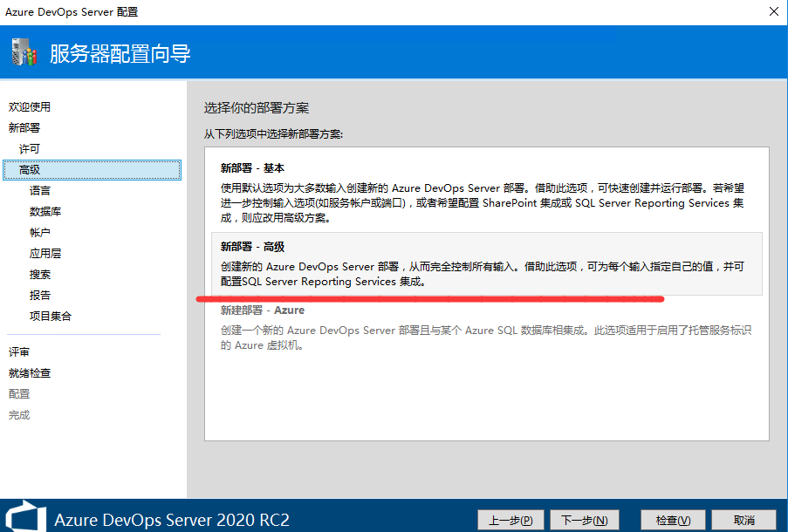Go to the 语言 settings step
The height and width of the screenshot is (532, 788).
(x=40, y=191)
